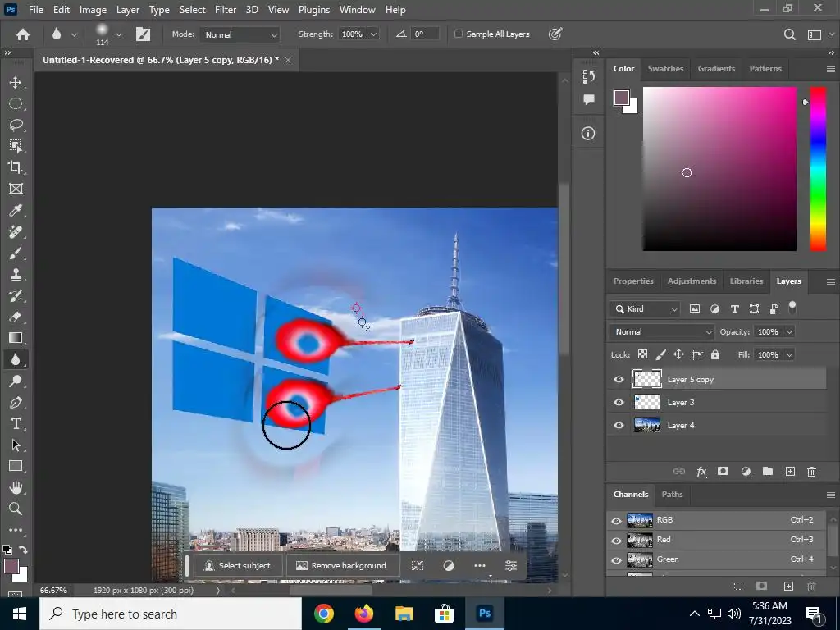Open the brush preset picker arrow
This screenshot has width=840, height=630.
(118, 34)
